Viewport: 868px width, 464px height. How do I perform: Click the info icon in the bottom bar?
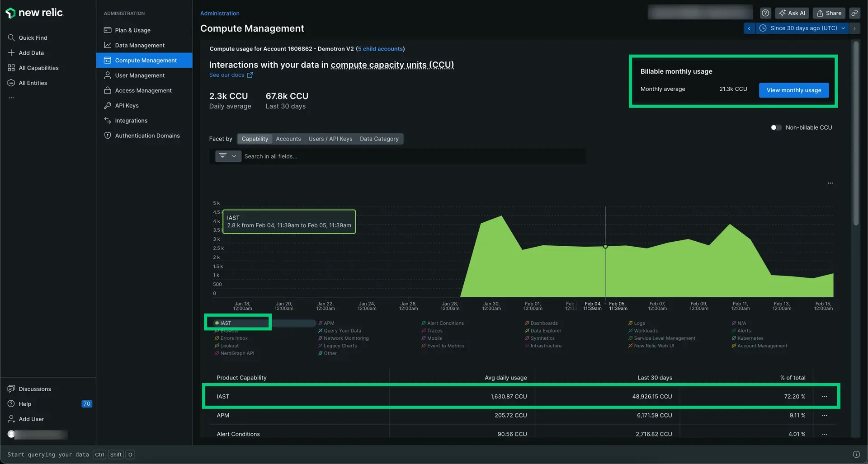856,455
